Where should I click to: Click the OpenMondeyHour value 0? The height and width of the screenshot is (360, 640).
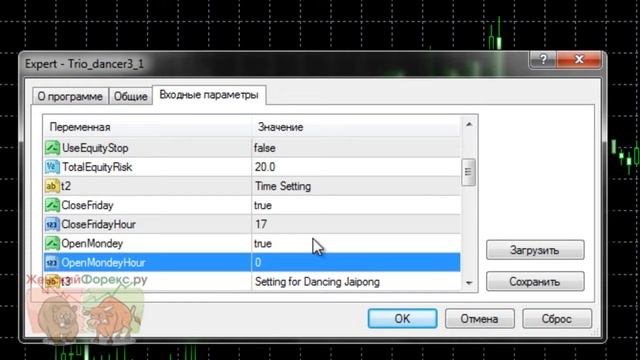click(x=258, y=262)
